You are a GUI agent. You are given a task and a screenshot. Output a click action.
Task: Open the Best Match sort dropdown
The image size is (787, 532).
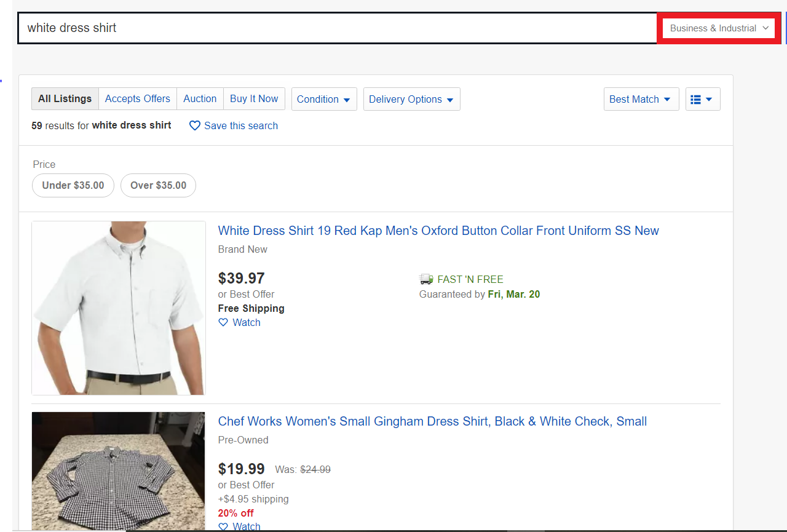point(641,99)
